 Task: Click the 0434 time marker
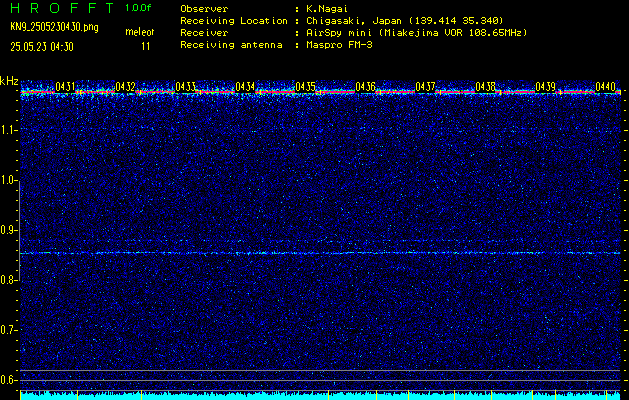pyautogui.click(x=245, y=86)
